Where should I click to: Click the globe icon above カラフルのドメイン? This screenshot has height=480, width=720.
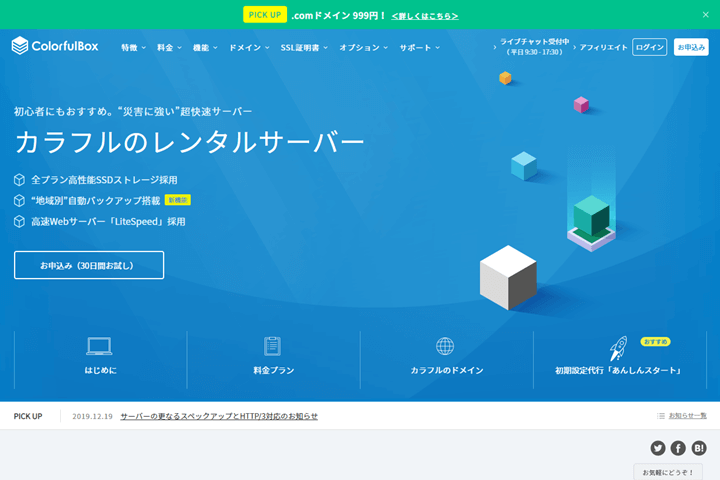pyautogui.click(x=445, y=346)
